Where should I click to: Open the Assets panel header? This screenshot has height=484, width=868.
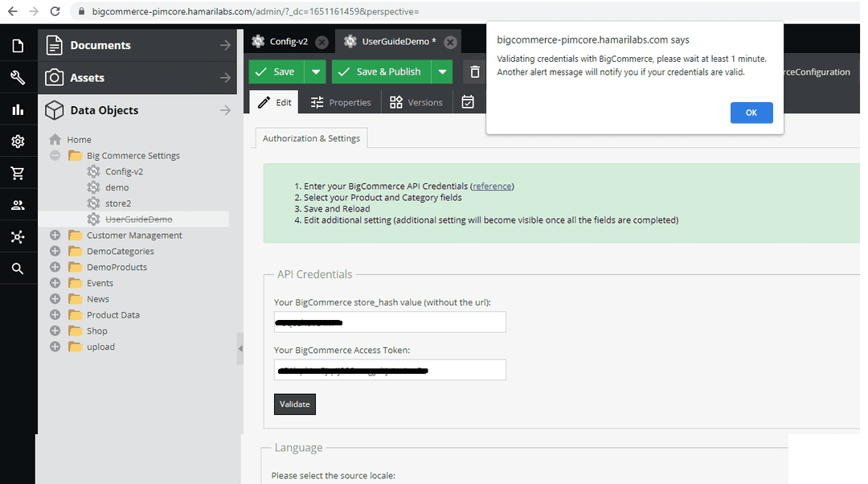point(137,77)
